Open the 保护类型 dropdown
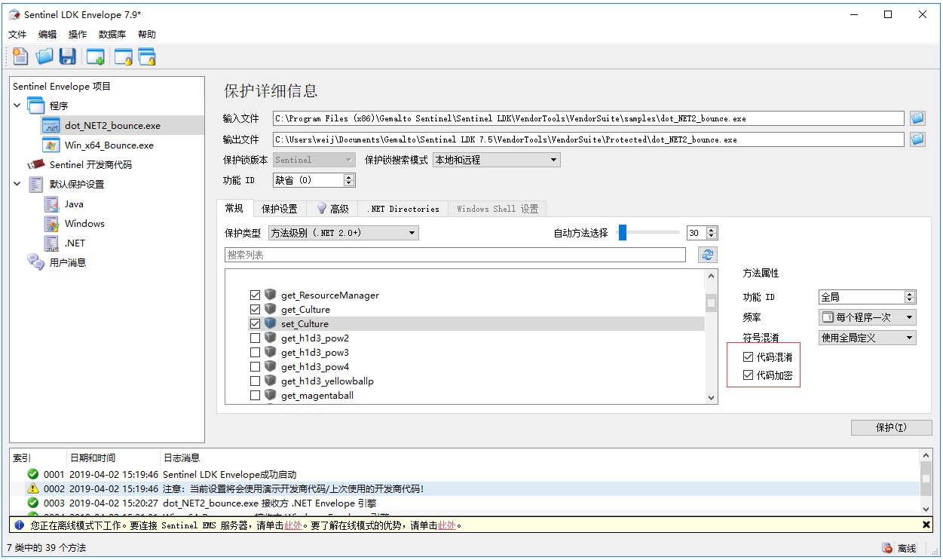Viewport: 943px width, 560px height. tap(343, 233)
